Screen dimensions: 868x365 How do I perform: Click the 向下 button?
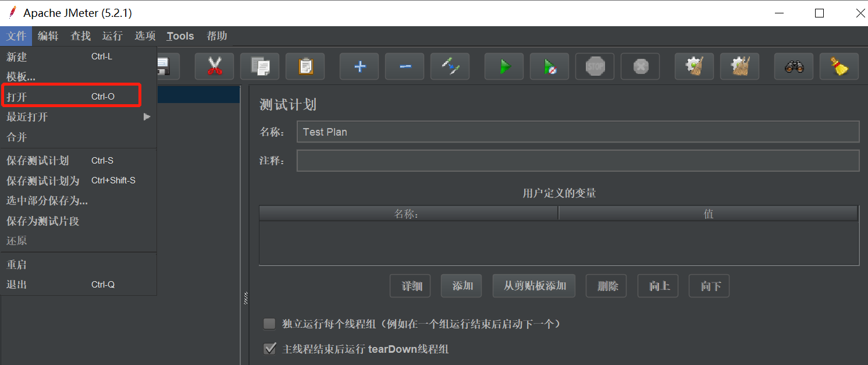click(709, 286)
